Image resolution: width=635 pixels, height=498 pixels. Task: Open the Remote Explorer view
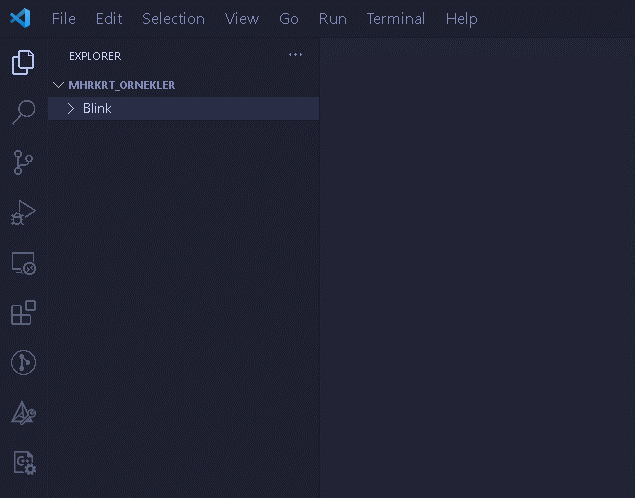tap(23, 263)
